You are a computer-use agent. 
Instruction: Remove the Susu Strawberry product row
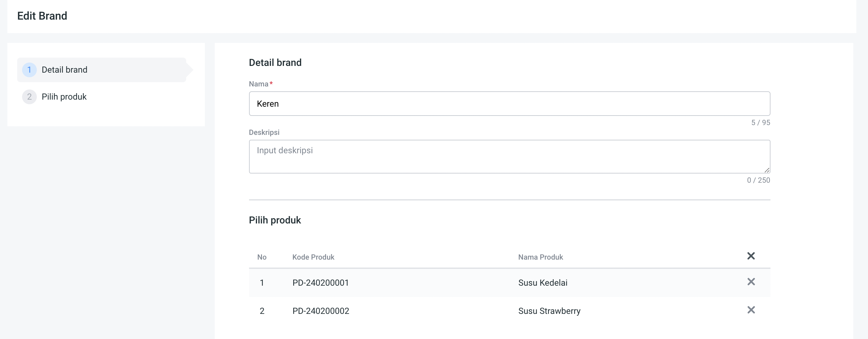tap(751, 310)
